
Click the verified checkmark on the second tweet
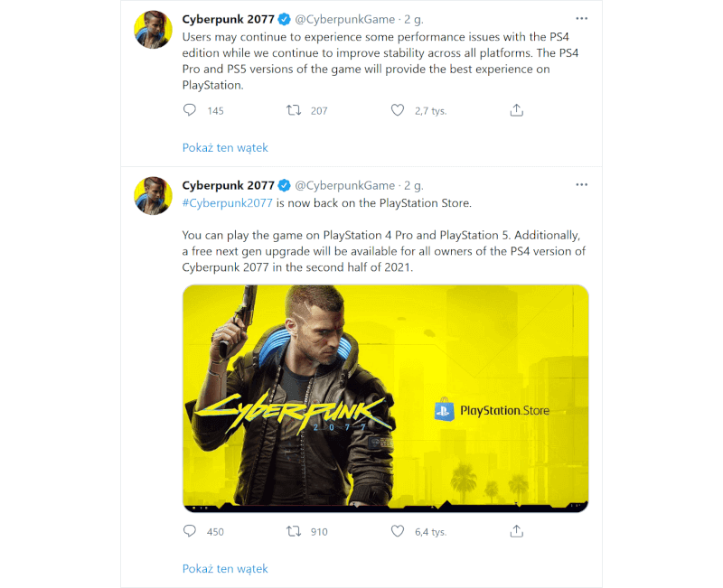pyautogui.click(x=284, y=185)
